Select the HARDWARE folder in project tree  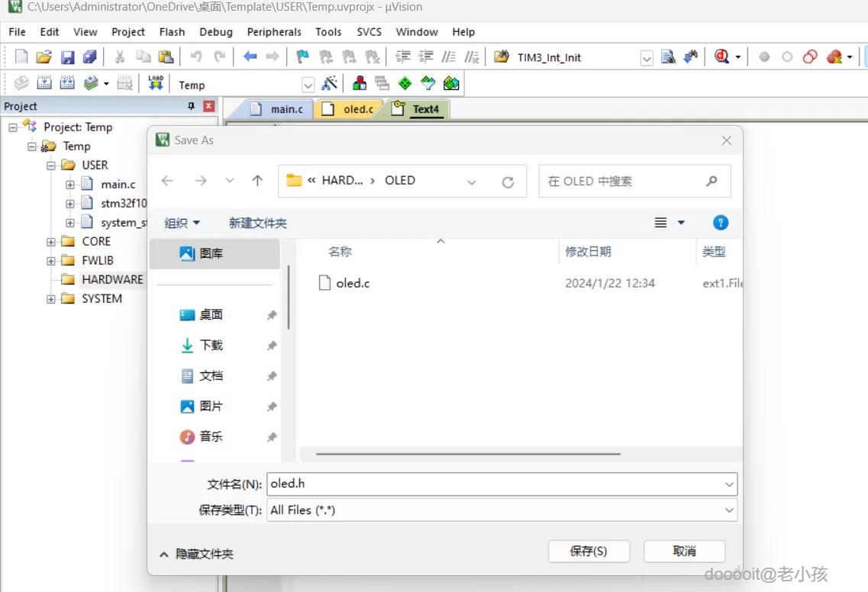(x=112, y=279)
